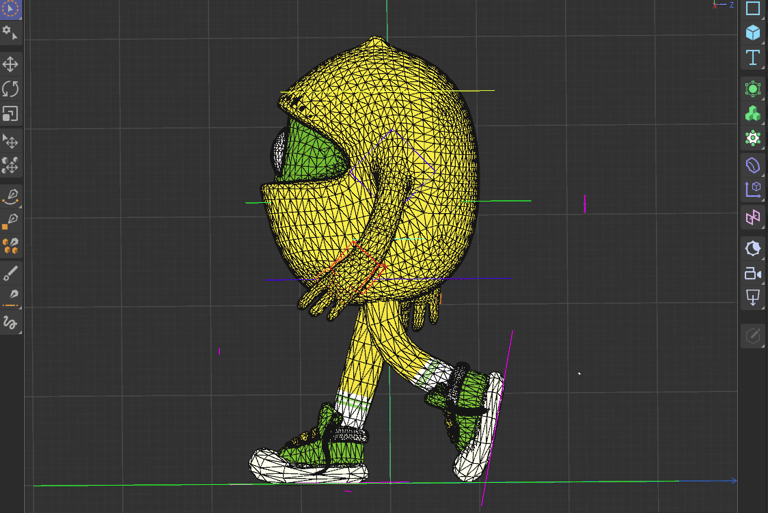
Task: Select the cursor-with-move-arrows placement tool
Action: pos(10,142)
